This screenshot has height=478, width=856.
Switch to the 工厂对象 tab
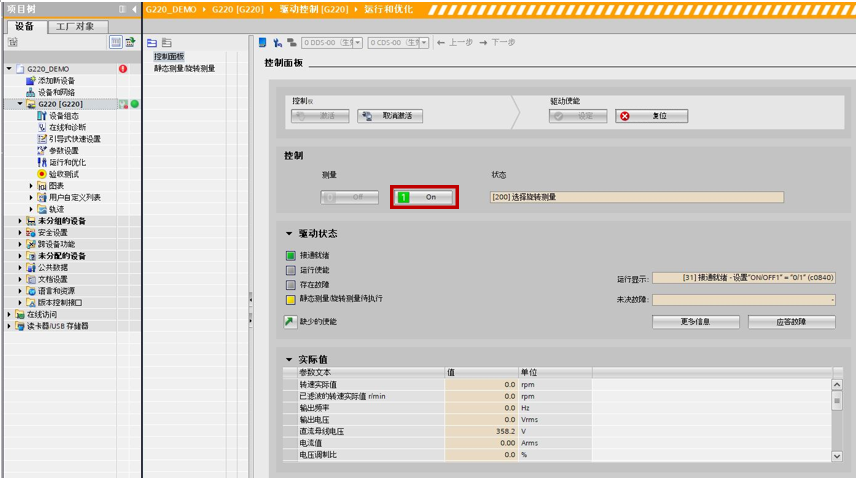tap(75, 26)
